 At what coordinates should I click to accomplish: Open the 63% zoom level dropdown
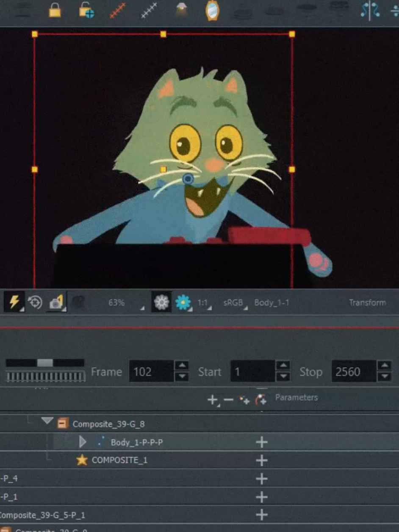coord(126,302)
